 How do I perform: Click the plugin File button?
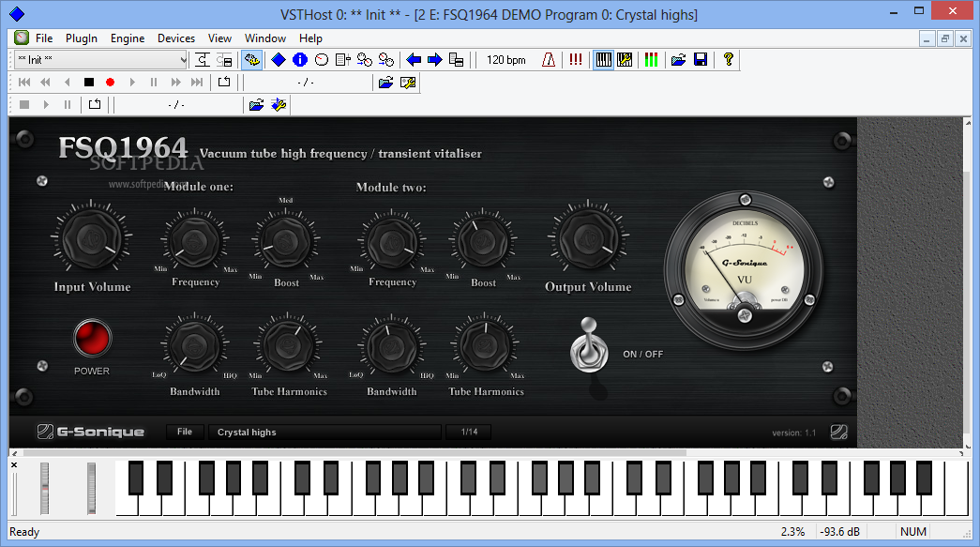pyautogui.click(x=185, y=432)
